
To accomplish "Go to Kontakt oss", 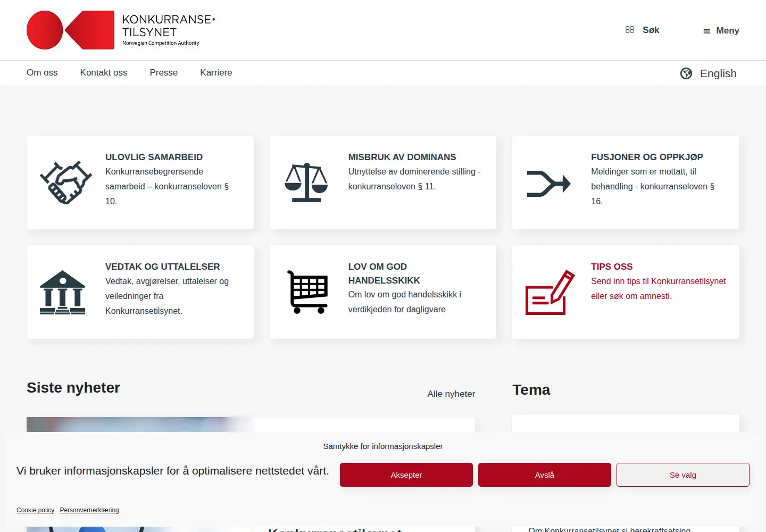I will pyautogui.click(x=104, y=73).
